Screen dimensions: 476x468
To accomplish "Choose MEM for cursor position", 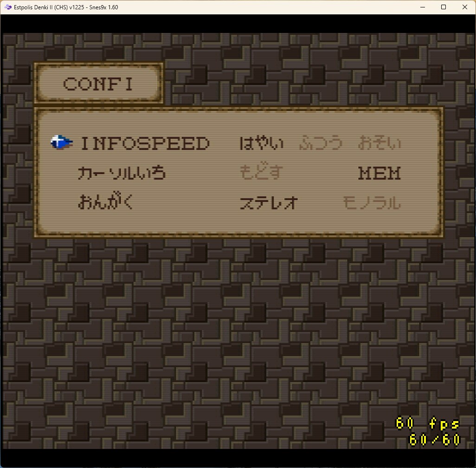I will coord(380,173).
